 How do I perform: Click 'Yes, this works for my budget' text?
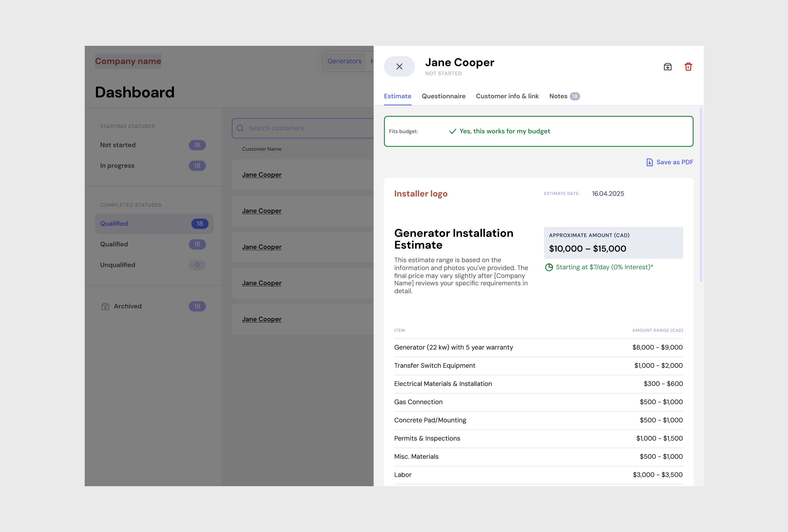[505, 131]
